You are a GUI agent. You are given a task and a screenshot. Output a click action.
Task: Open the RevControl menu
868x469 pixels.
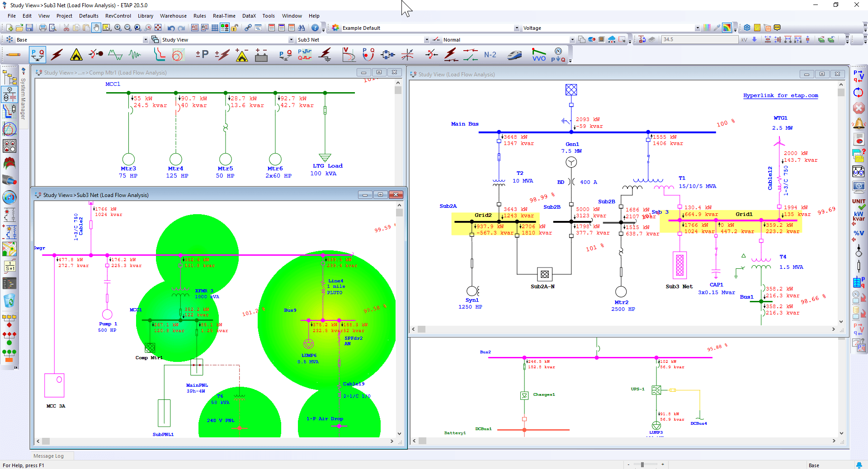pyautogui.click(x=118, y=16)
